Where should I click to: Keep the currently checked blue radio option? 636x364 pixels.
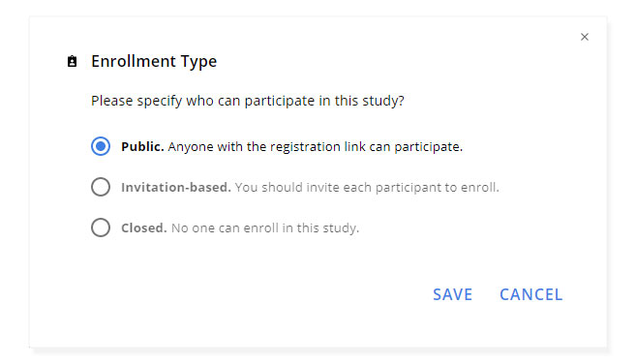[101, 146]
